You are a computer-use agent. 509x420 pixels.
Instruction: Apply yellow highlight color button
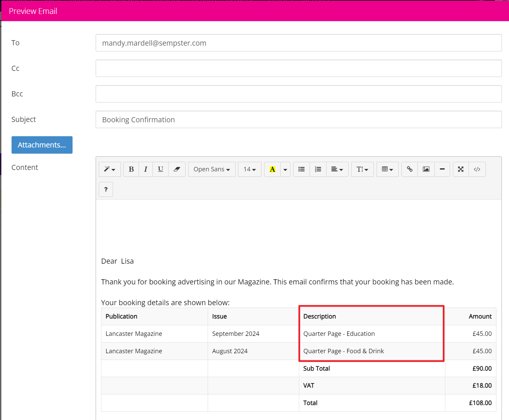(272, 169)
